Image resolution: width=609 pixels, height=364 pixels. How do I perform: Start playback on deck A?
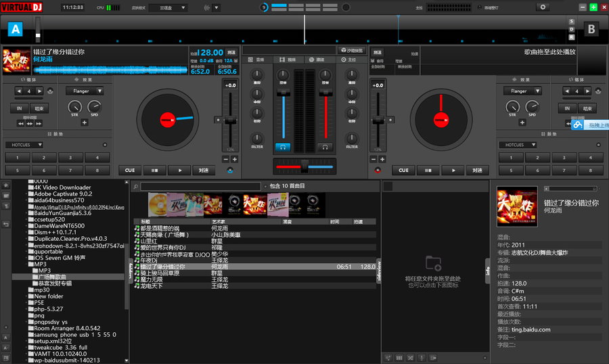(179, 170)
